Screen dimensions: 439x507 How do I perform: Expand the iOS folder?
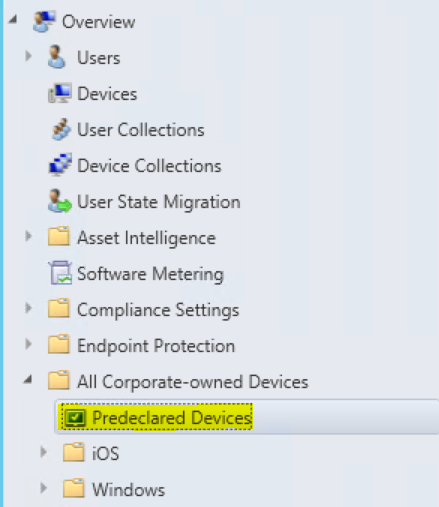(43, 452)
